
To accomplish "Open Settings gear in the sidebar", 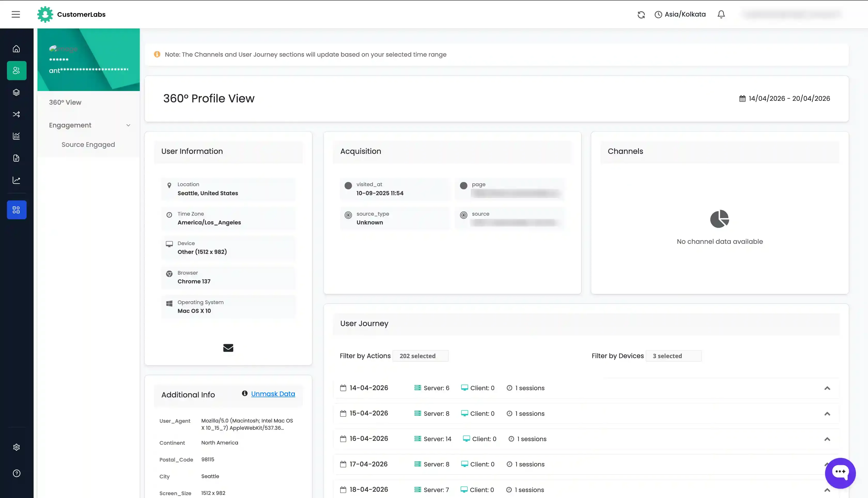I will [16, 447].
